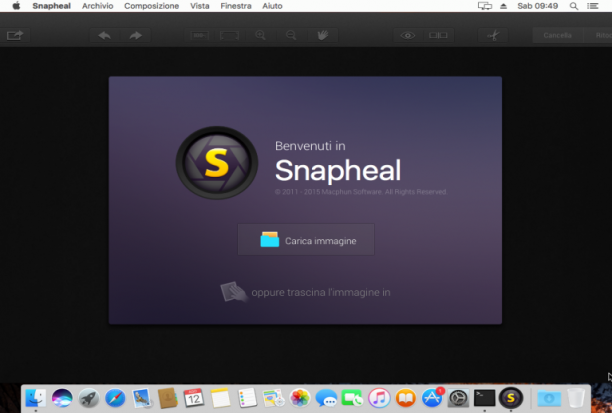Open the Aiuto menu
The height and width of the screenshot is (413, 612).
tap(272, 6)
